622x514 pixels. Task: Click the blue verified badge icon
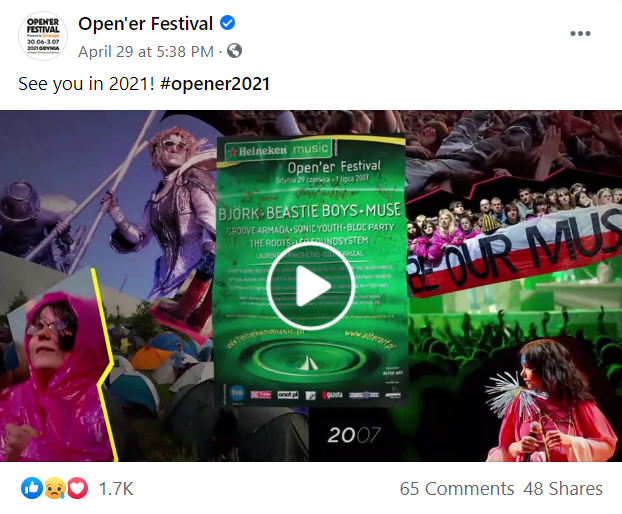click(x=228, y=23)
